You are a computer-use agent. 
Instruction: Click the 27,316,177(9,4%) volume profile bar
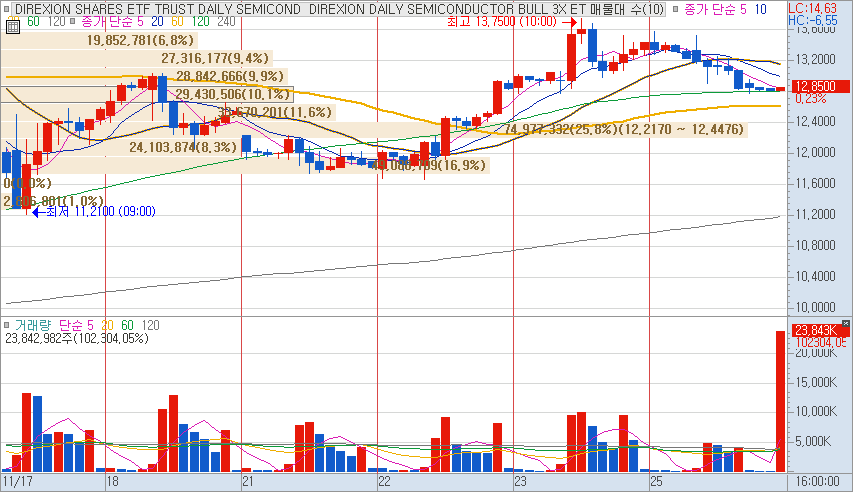(x=136, y=58)
